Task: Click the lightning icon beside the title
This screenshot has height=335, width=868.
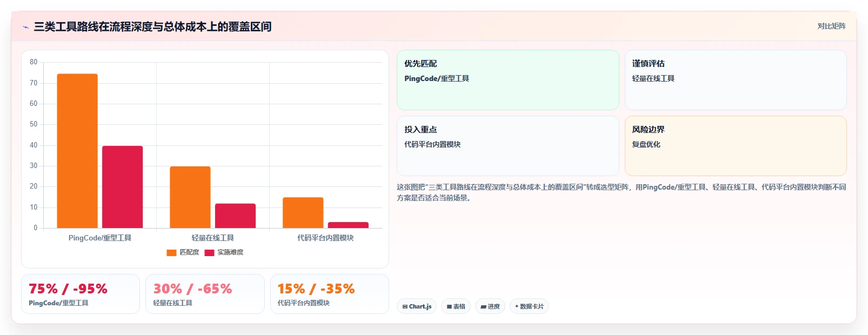Action: click(x=25, y=27)
